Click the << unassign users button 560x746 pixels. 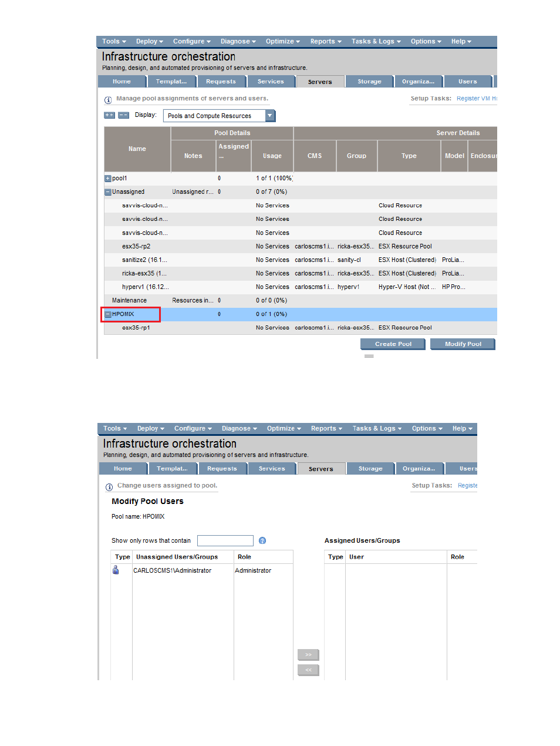(x=308, y=670)
